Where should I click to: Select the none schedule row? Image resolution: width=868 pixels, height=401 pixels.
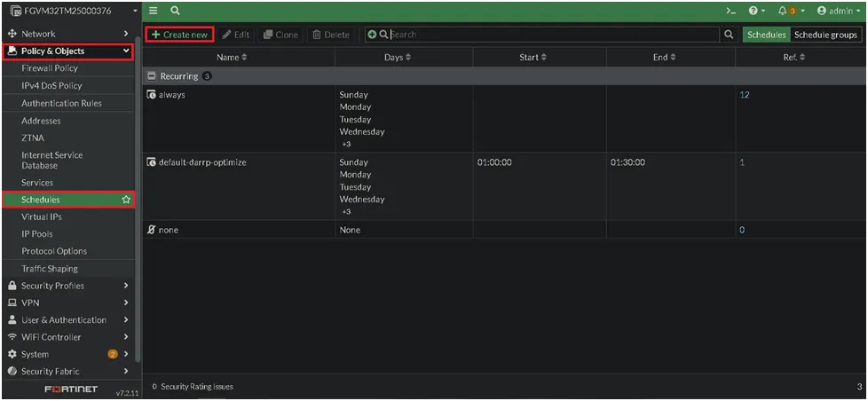tap(505, 230)
